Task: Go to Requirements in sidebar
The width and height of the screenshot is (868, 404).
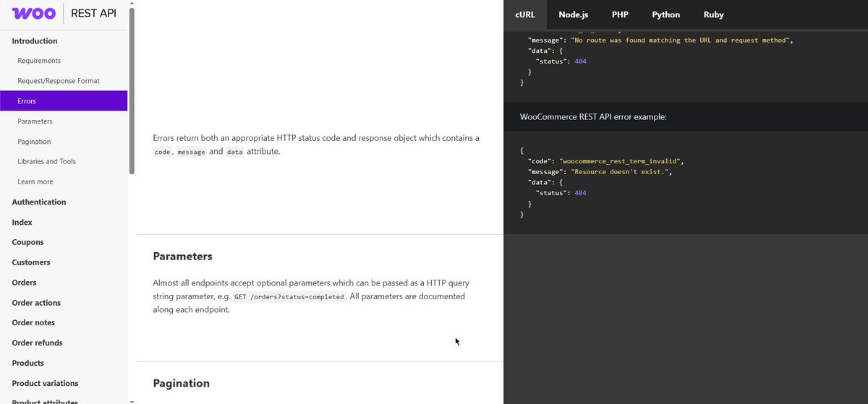Action: coord(39,61)
